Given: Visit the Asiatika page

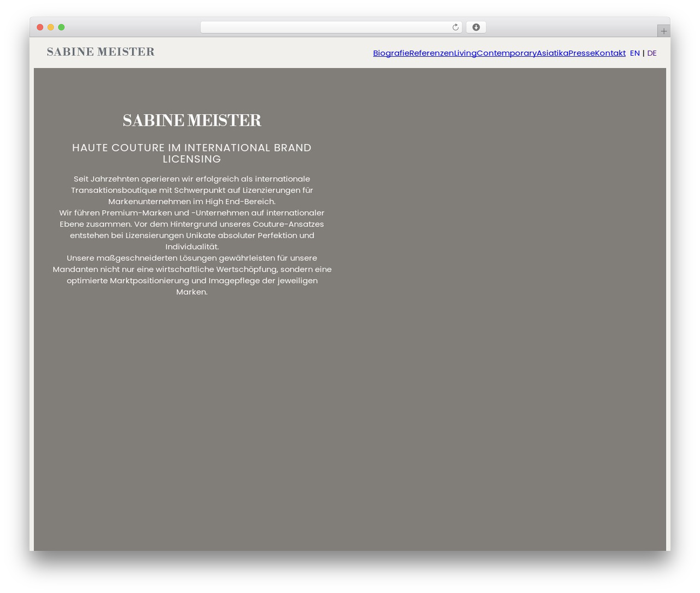Looking at the screenshot, I should [x=552, y=53].
